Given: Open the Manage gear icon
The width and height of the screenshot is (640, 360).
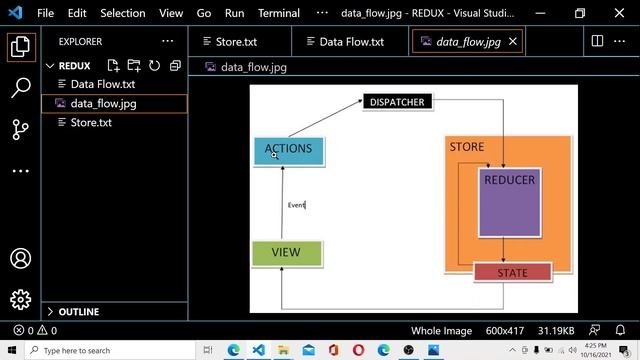Looking at the screenshot, I should coord(20,300).
